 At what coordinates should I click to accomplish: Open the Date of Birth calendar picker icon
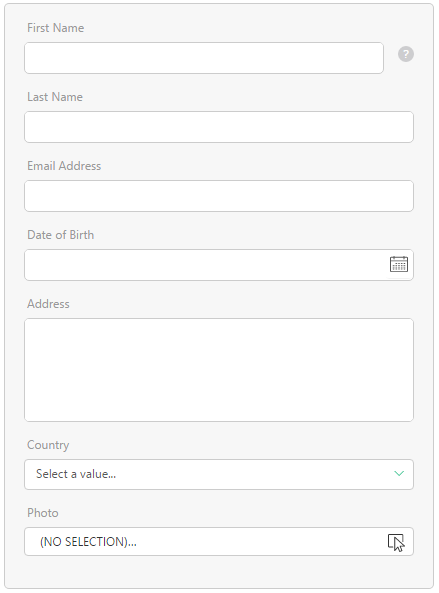(399, 264)
